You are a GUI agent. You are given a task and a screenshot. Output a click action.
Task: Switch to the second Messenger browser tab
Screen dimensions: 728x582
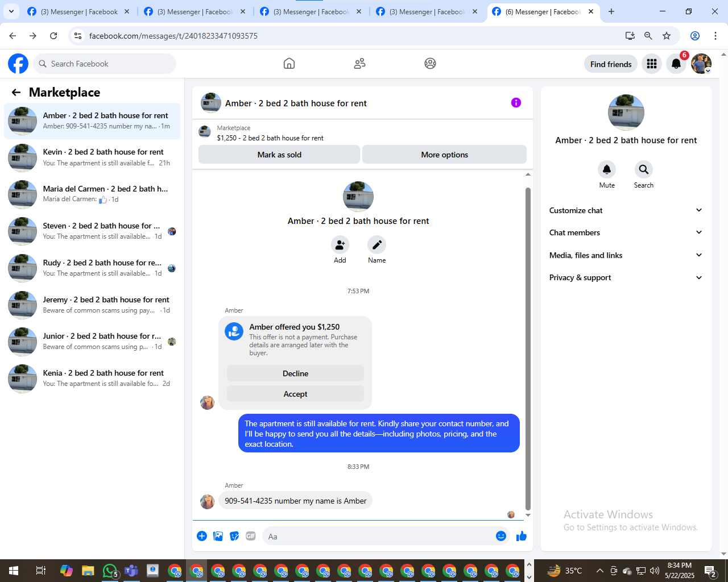tap(194, 11)
